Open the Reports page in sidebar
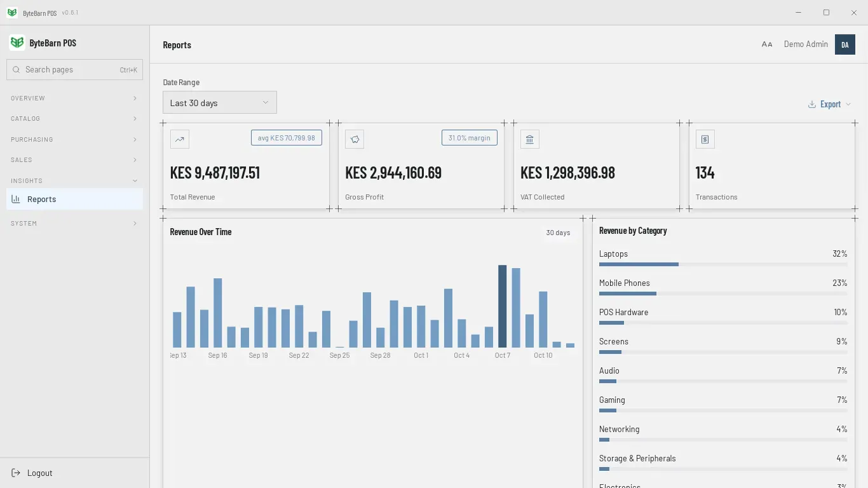The width and height of the screenshot is (868, 488). click(74, 199)
